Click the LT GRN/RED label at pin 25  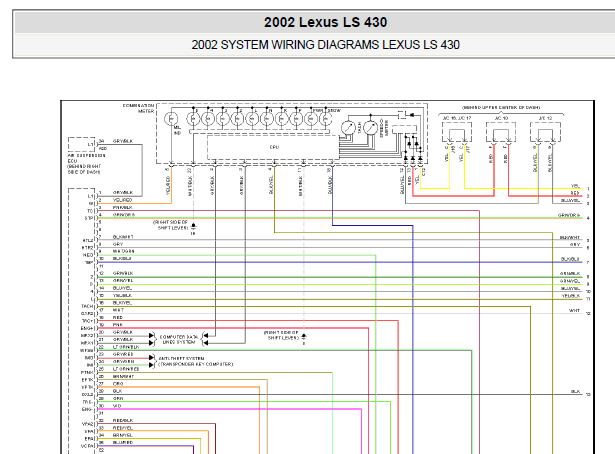coord(126,369)
